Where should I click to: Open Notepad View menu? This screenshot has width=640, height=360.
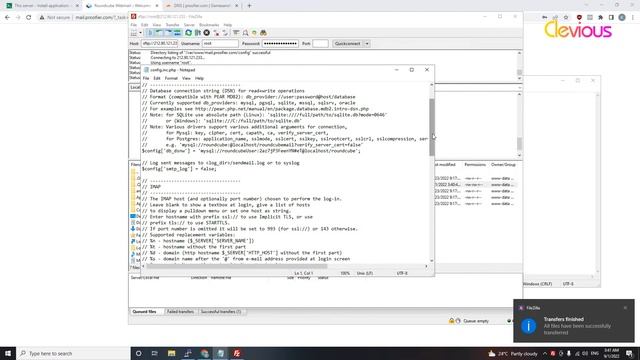click(186, 78)
